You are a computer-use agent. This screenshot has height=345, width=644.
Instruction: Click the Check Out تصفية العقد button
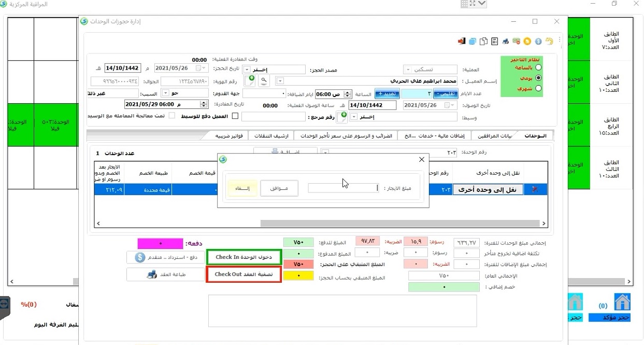coord(244,274)
